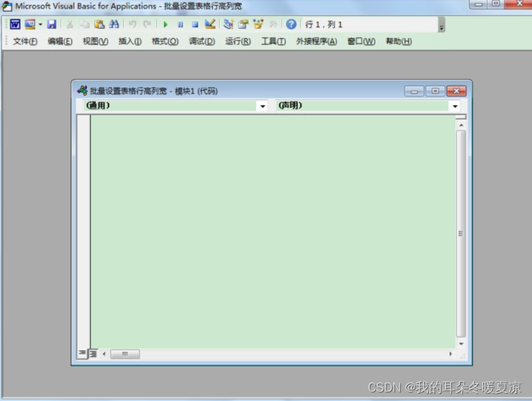
Task: Switch to Full Module View button
Action: tap(93, 354)
